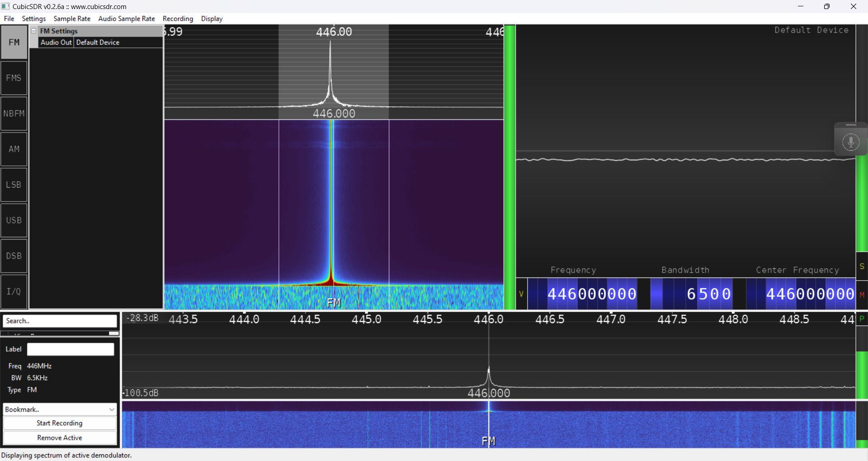Collapse the FM Settings panel
Image resolution: width=868 pixels, height=461 pixels.
click(33, 31)
